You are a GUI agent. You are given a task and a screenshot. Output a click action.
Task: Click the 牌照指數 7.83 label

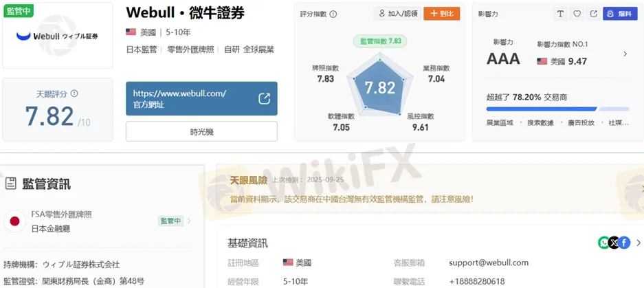coord(325,74)
